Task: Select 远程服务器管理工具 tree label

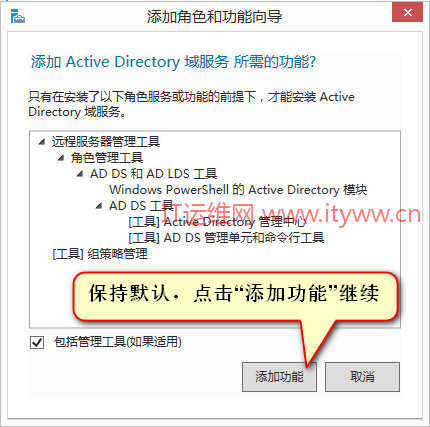Action: [106, 142]
